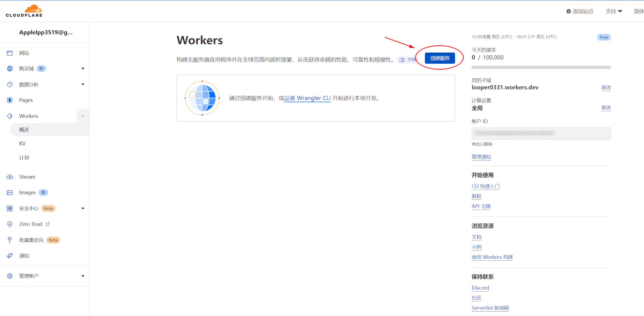Click the 网站 window icon in sidebar

pyautogui.click(x=10, y=53)
